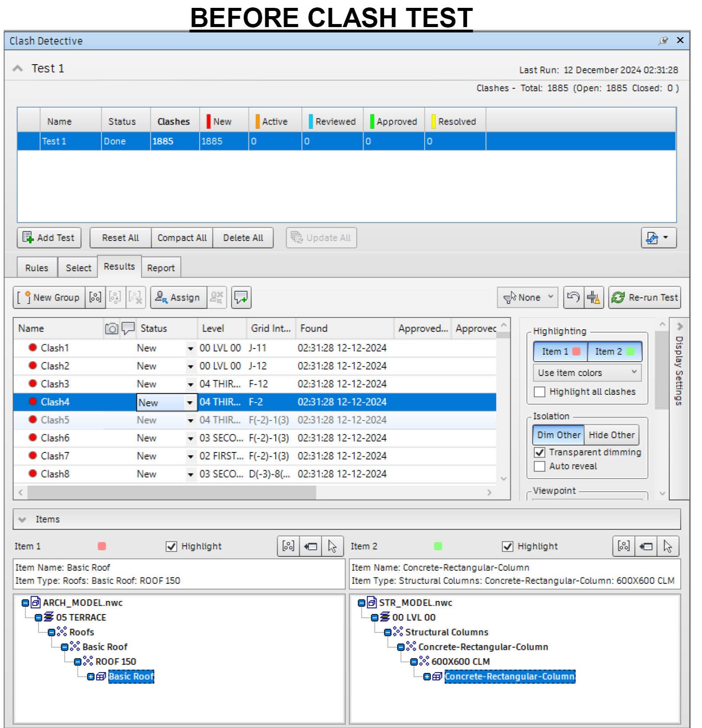
Task: Click the Hide Other isolation button
Action: (611, 435)
